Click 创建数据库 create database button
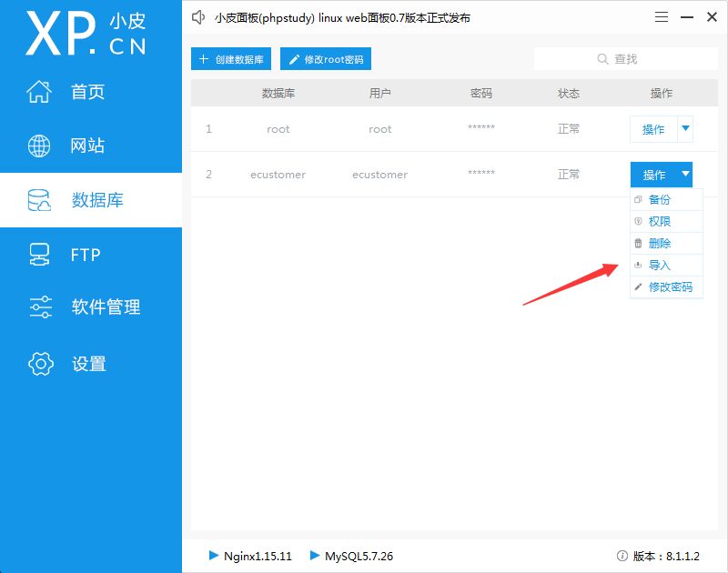The image size is (728, 573). click(x=231, y=59)
